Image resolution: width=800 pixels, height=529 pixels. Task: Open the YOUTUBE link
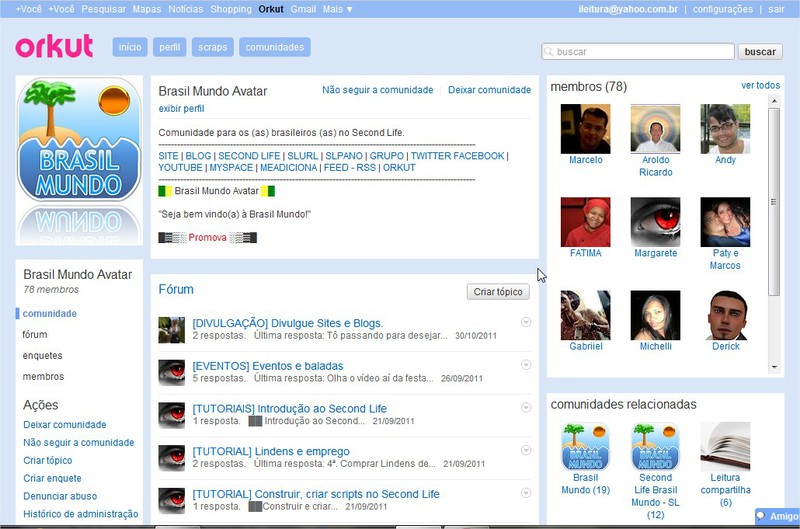[180, 167]
